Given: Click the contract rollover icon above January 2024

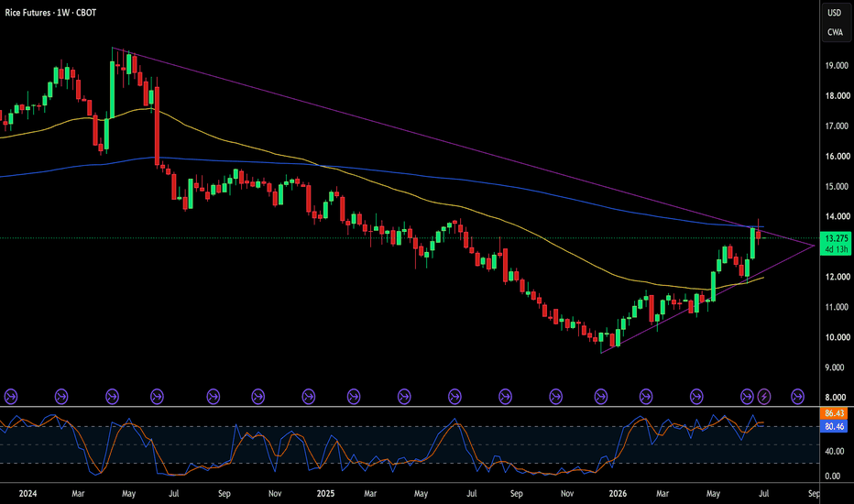Looking at the screenshot, I should (11, 397).
